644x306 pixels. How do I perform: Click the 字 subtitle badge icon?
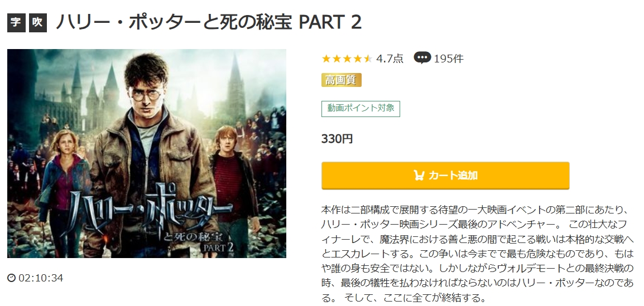click(x=16, y=23)
